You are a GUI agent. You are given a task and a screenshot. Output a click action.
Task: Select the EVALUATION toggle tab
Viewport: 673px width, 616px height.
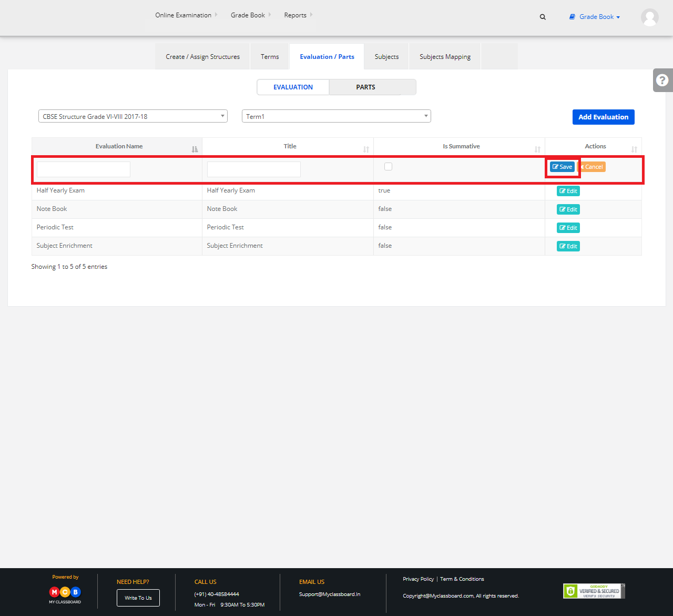tap(293, 87)
